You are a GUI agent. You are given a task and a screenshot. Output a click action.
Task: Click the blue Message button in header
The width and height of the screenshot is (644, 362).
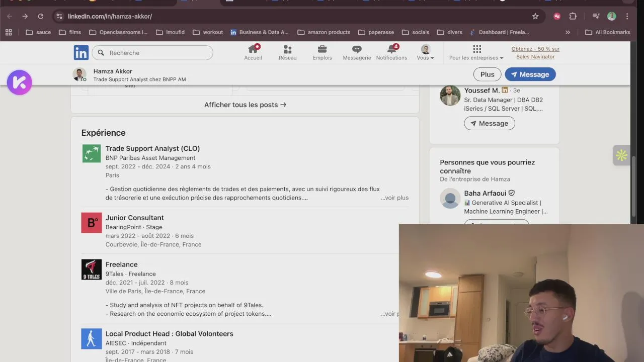tap(530, 74)
